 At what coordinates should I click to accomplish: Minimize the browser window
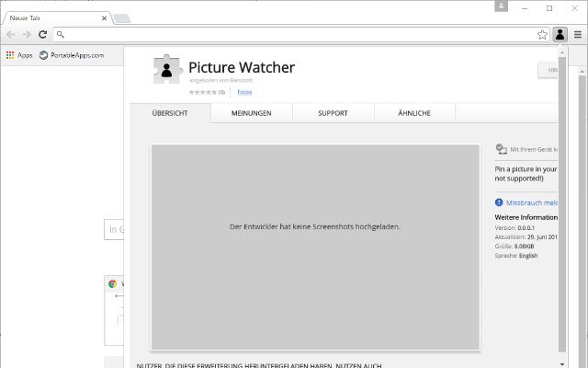[525, 8]
